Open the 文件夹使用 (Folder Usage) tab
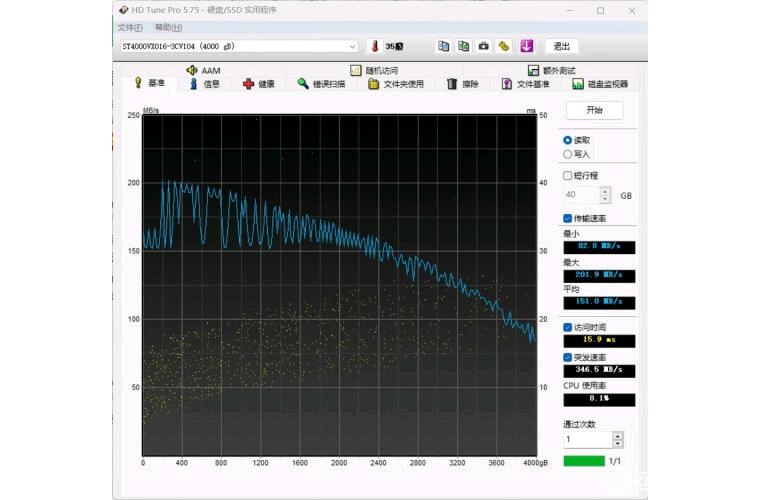 click(396, 84)
